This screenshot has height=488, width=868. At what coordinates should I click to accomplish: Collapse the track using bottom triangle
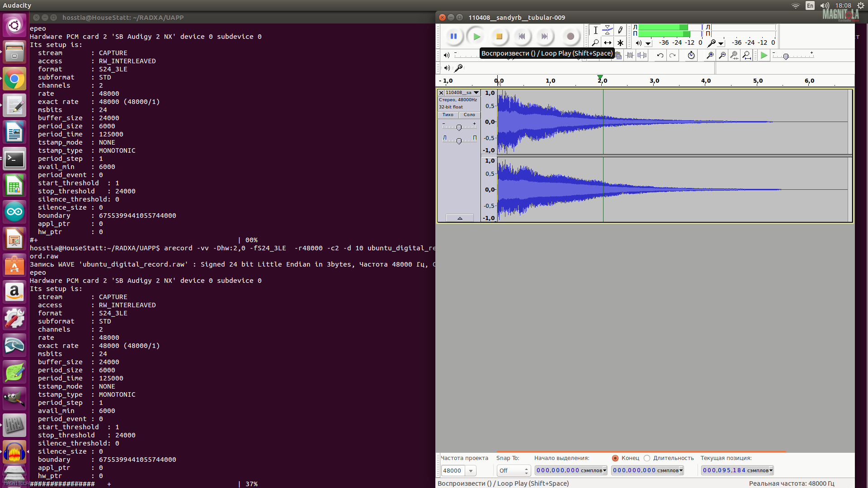pos(460,218)
